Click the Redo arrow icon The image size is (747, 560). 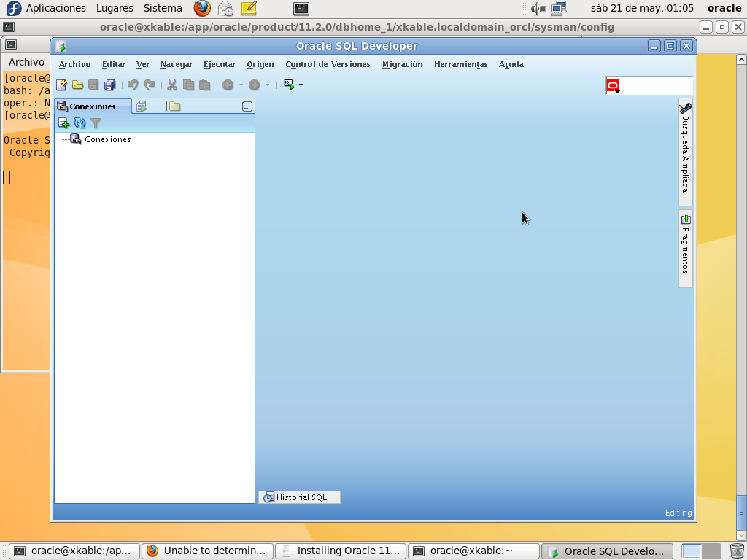(x=150, y=85)
